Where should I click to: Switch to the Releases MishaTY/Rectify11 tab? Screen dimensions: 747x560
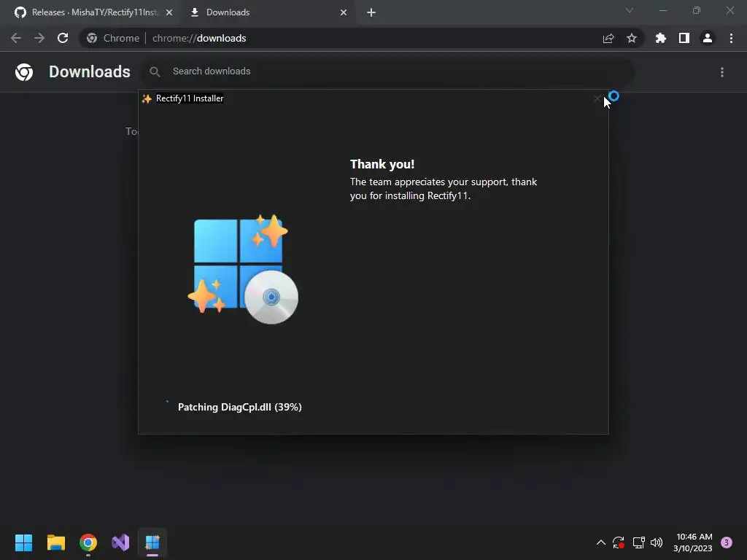click(x=93, y=12)
